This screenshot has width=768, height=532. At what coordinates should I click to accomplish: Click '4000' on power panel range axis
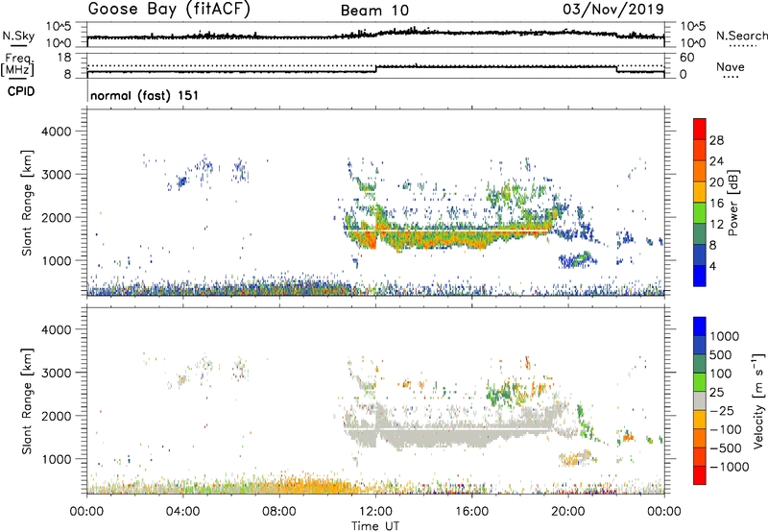[56, 132]
